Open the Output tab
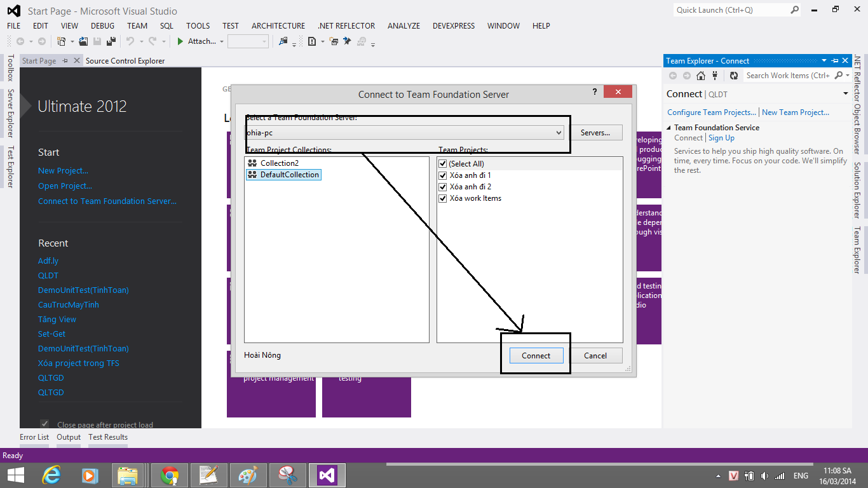Viewport: 868px width, 488px height. 69,437
